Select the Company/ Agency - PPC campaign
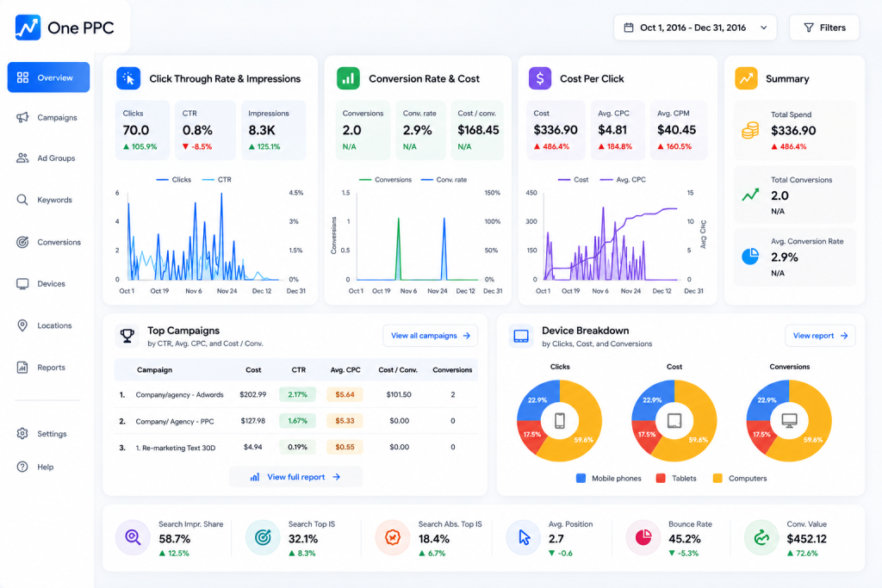Viewport: 882px width, 588px height. pos(296,420)
